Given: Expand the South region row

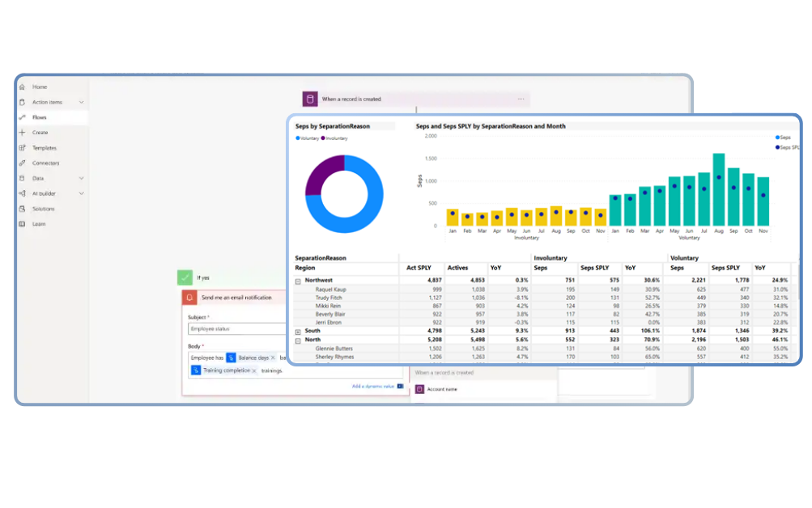Looking at the screenshot, I should click(298, 332).
